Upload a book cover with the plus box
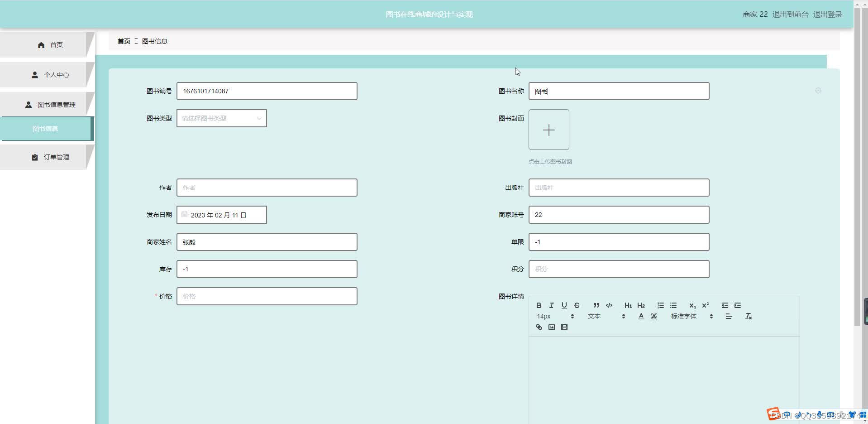 (x=549, y=130)
